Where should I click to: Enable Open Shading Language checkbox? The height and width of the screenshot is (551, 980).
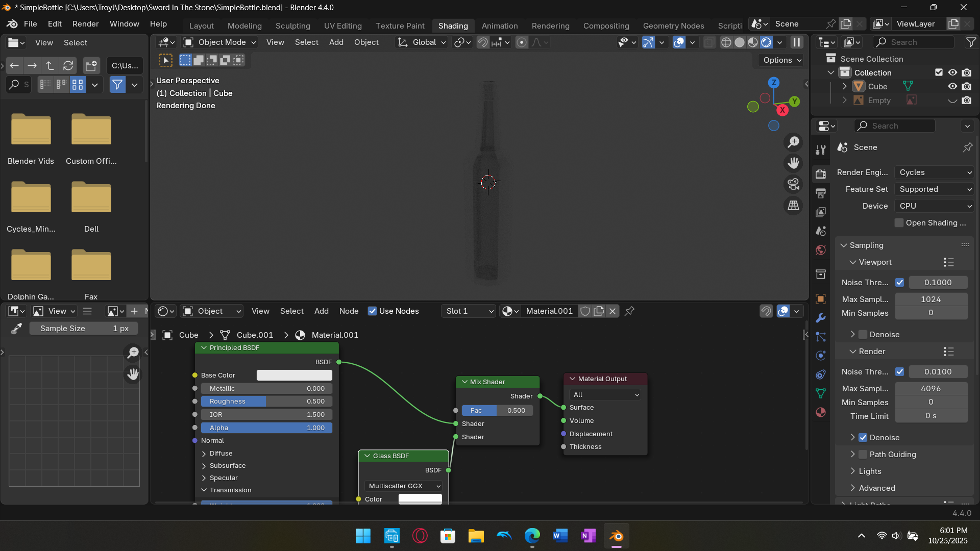(899, 223)
